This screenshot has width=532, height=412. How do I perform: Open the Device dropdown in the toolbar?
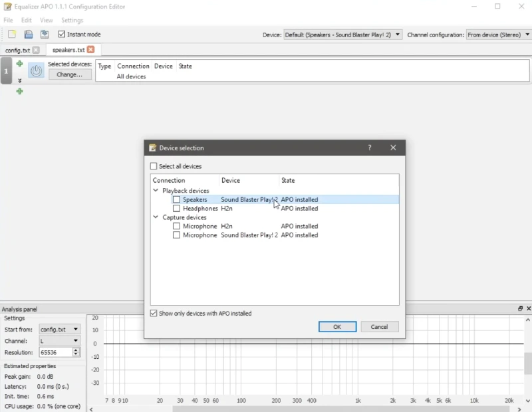pos(342,35)
